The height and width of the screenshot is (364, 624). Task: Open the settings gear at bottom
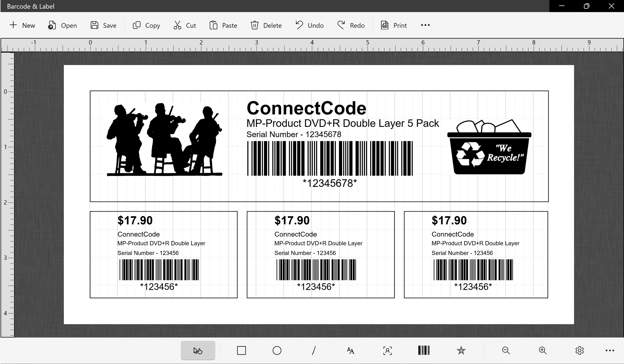(x=579, y=350)
